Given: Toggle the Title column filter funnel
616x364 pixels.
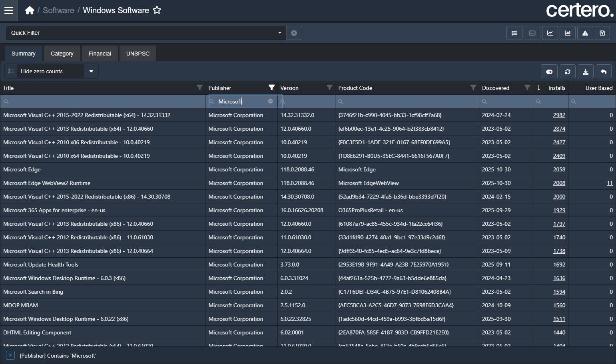Looking at the screenshot, I should (x=199, y=88).
